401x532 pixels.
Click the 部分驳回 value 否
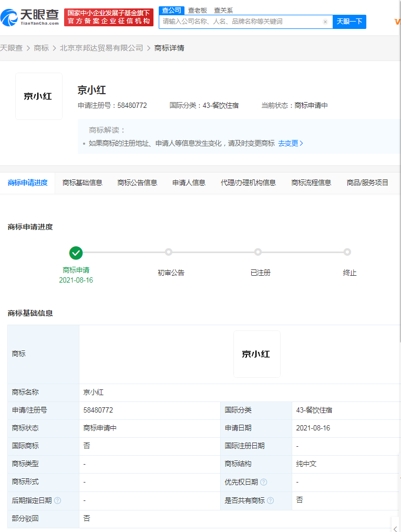[87, 518]
